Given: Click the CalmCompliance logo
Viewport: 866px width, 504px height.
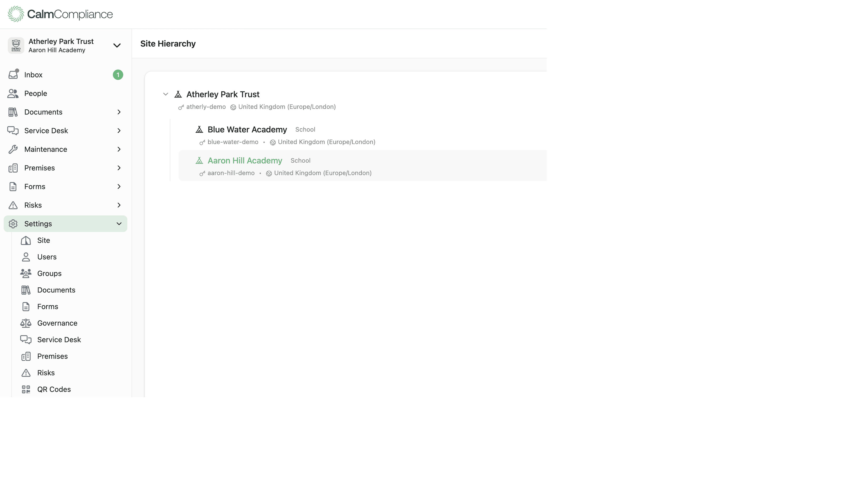Looking at the screenshot, I should 60,14.
